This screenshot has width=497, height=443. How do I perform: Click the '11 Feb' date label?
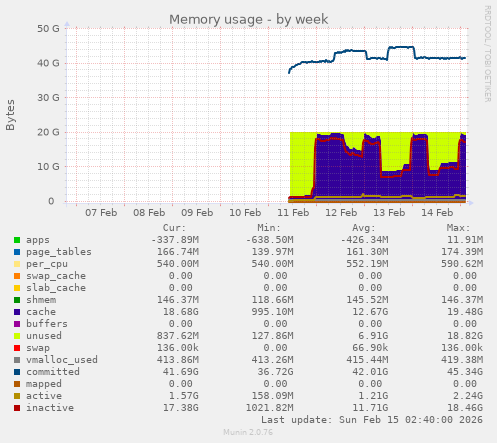[x=293, y=213]
